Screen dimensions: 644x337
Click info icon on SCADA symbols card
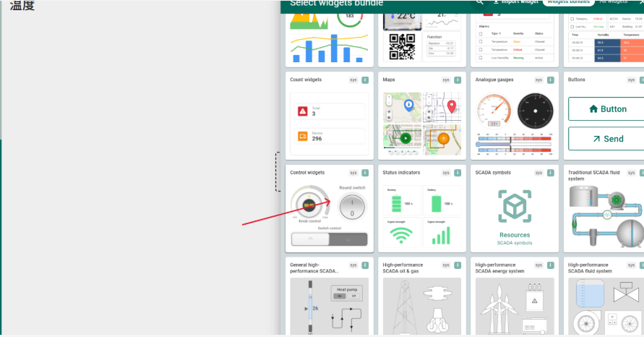[550, 174]
